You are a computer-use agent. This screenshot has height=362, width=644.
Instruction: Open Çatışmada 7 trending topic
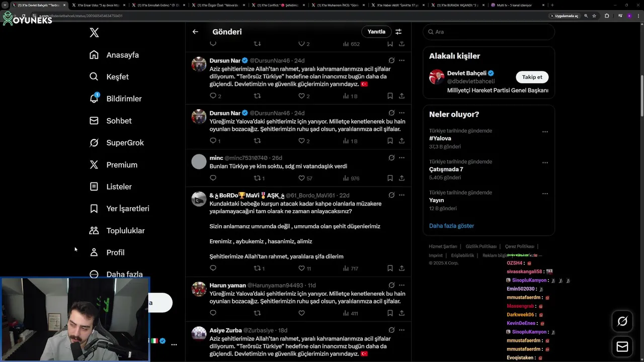pos(446,169)
